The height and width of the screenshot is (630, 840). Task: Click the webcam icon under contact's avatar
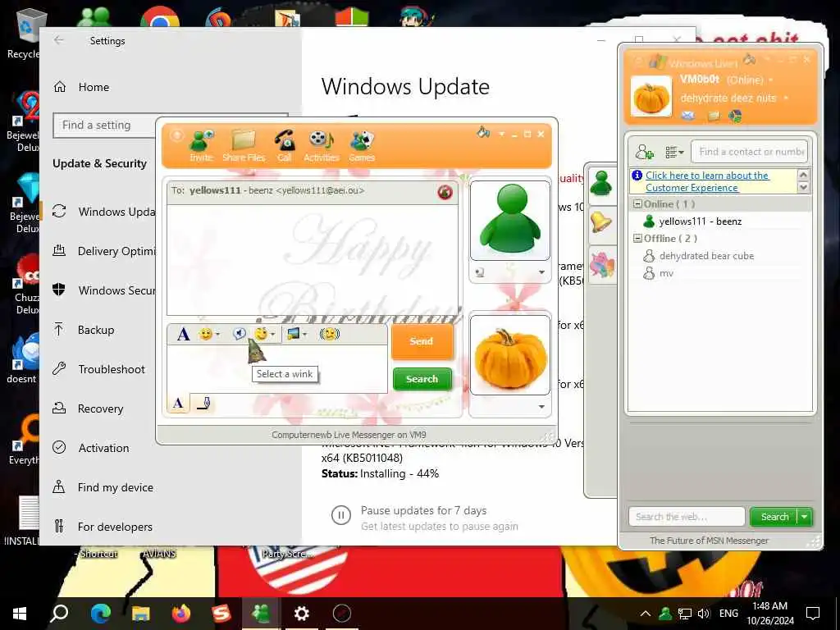[x=479, y=272]
